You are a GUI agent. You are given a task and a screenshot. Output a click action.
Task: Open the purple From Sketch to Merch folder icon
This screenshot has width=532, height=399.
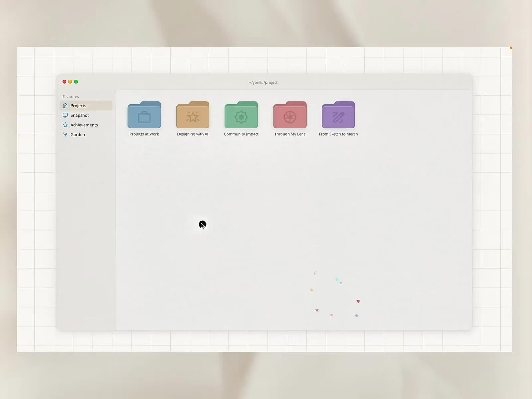(338, 115)
